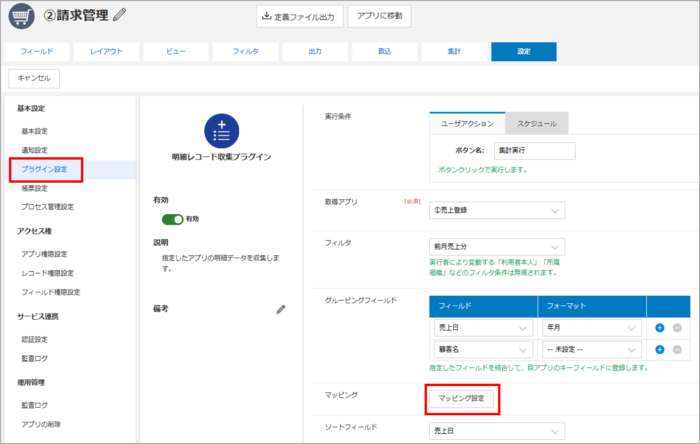Open 監査ログ under サービス連携
700x444 pixels.
point(34,358)
